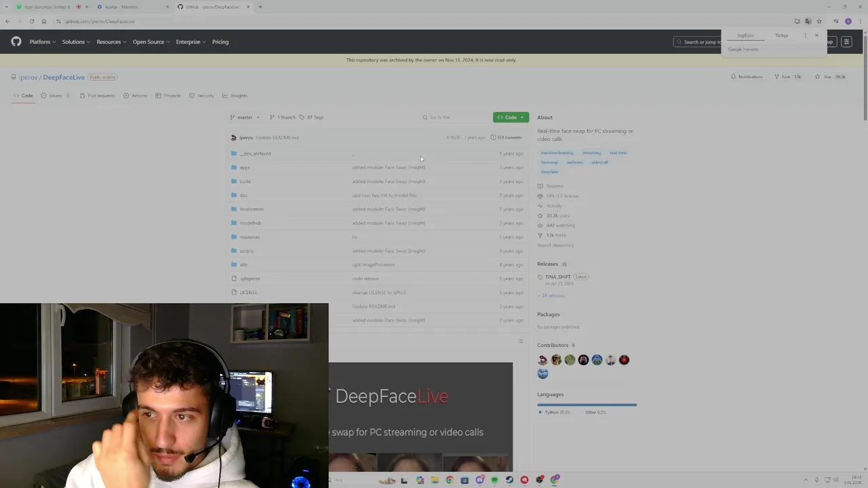
Task: Open the green Code dropdown button
Action: point(511,117)
